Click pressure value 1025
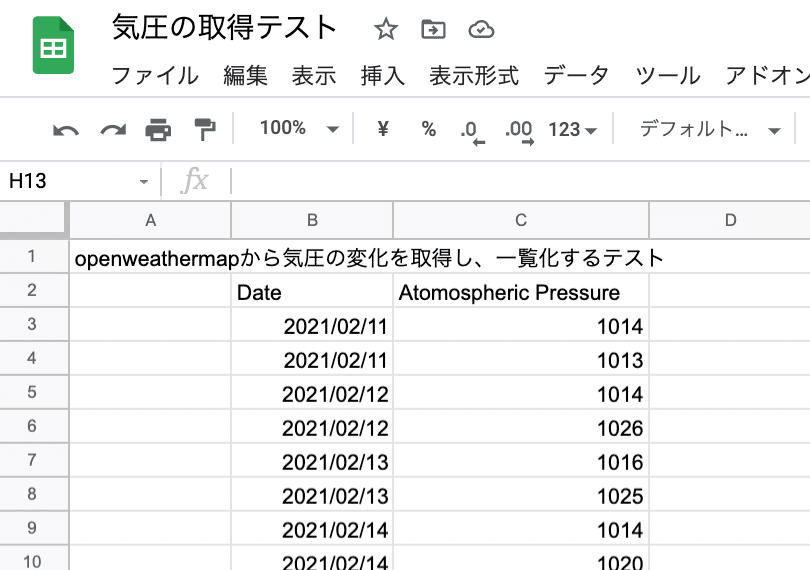Viewport: 810px width, 570px height. click(x=521, y=495)
